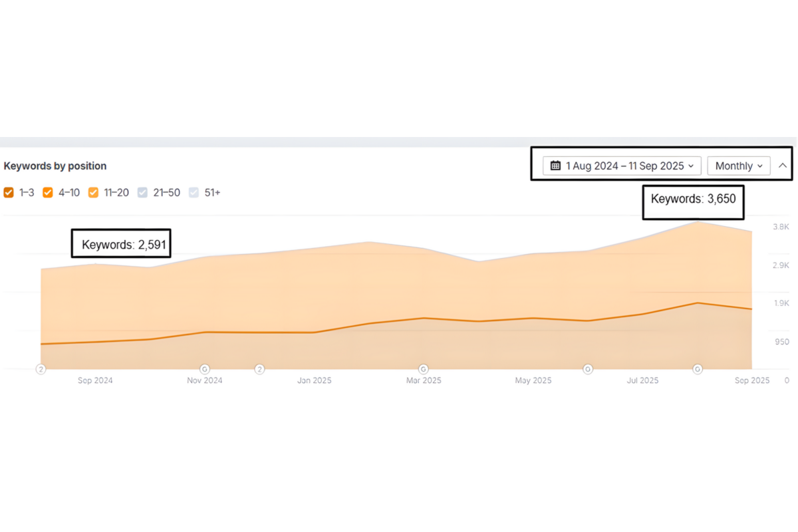Click the '2' marker before Jan 2025
This screenshot has height=532, width=798.
260,369
